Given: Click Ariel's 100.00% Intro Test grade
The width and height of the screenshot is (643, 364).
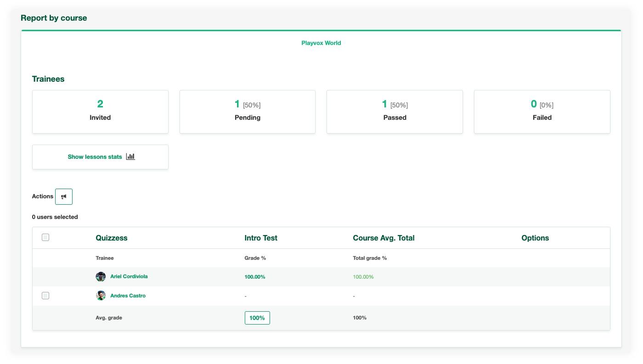Looking at the screenshot, I should (x=254, y=277).
